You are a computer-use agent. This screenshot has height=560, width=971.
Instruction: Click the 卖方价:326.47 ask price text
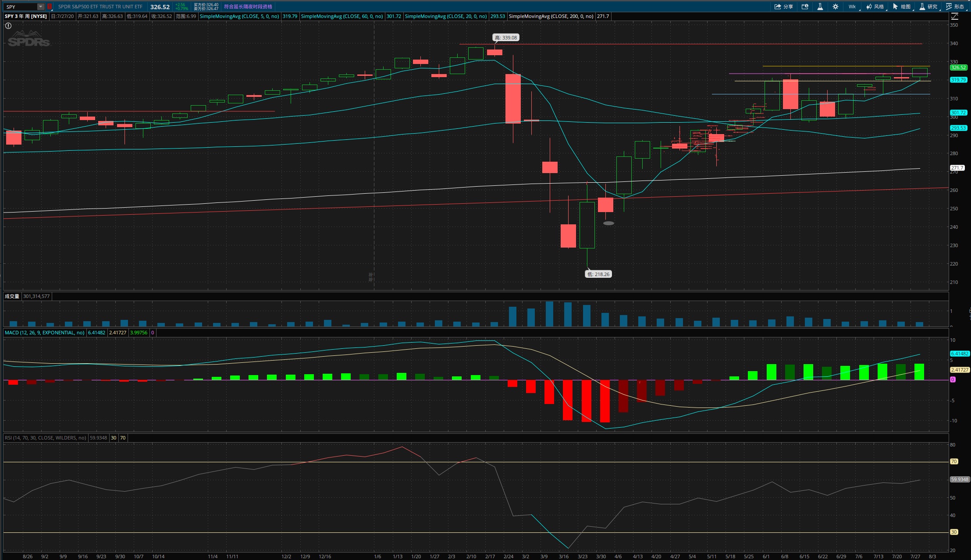(x=206, y=9)
